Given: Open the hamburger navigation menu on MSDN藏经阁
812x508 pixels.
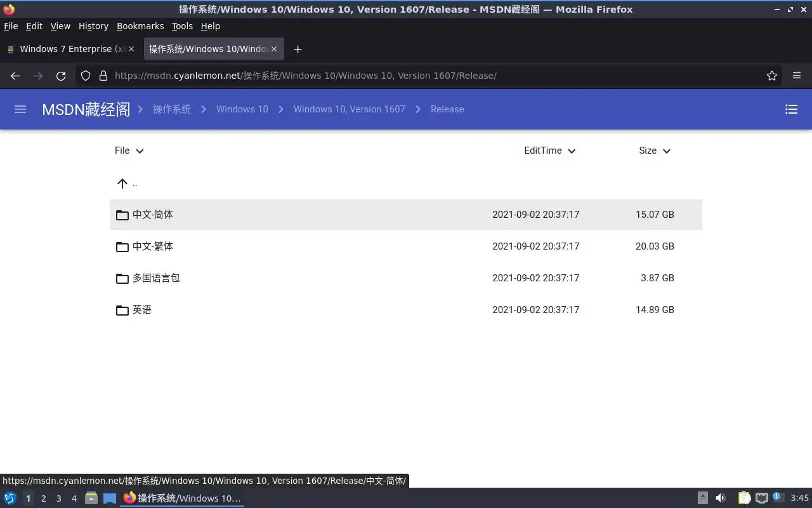Looking at the screenshot, I should coord(20,109).
